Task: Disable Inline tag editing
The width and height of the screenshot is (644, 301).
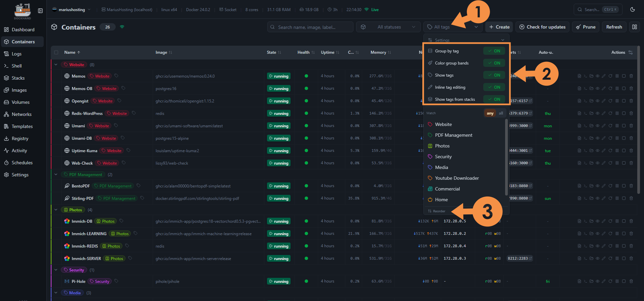Action: click(x=494, y=87)
